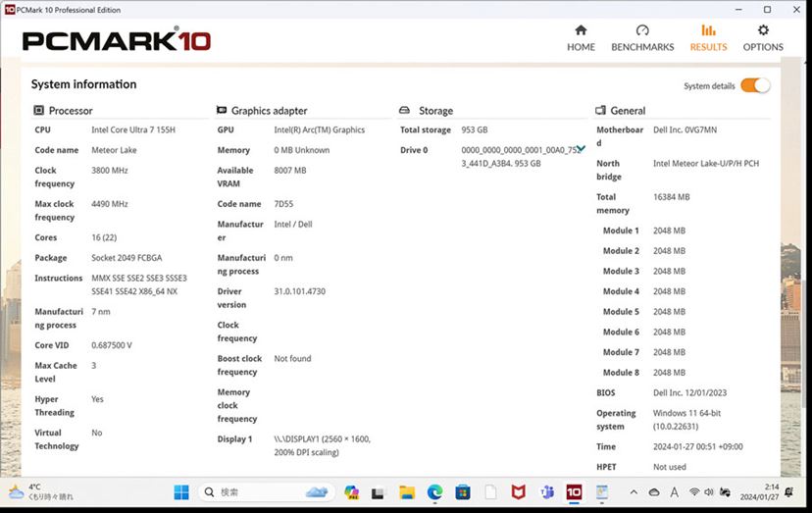Open the Wi-Fi network tray icon
Image resolution: width=812 pixels, height=513 pixels.
click(694, 492)
